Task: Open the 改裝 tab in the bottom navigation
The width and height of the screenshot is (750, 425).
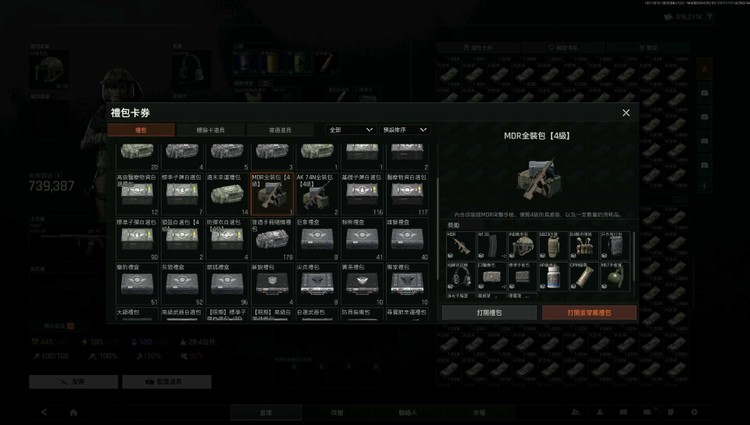Action: point(337,413)
